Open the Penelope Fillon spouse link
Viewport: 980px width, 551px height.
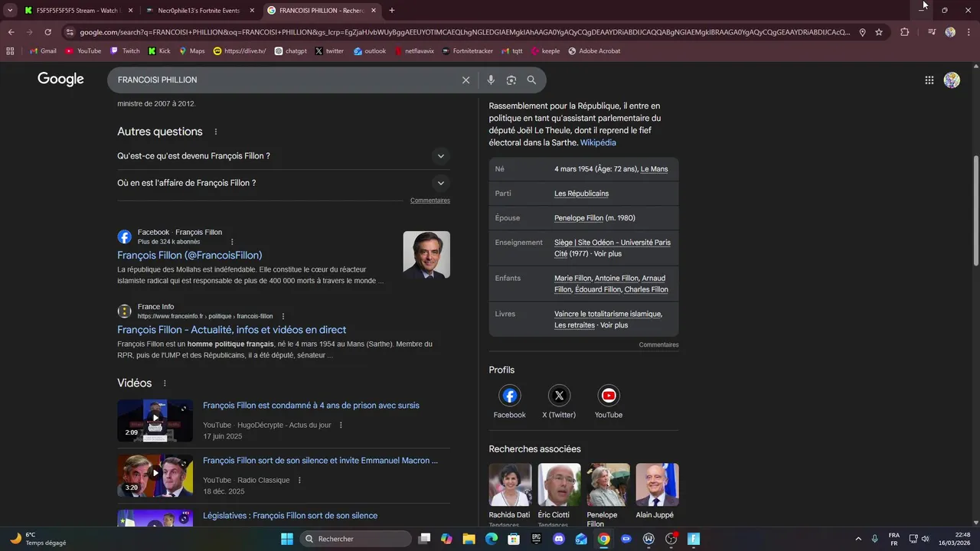pyautogui.click(x=579, y=218)
